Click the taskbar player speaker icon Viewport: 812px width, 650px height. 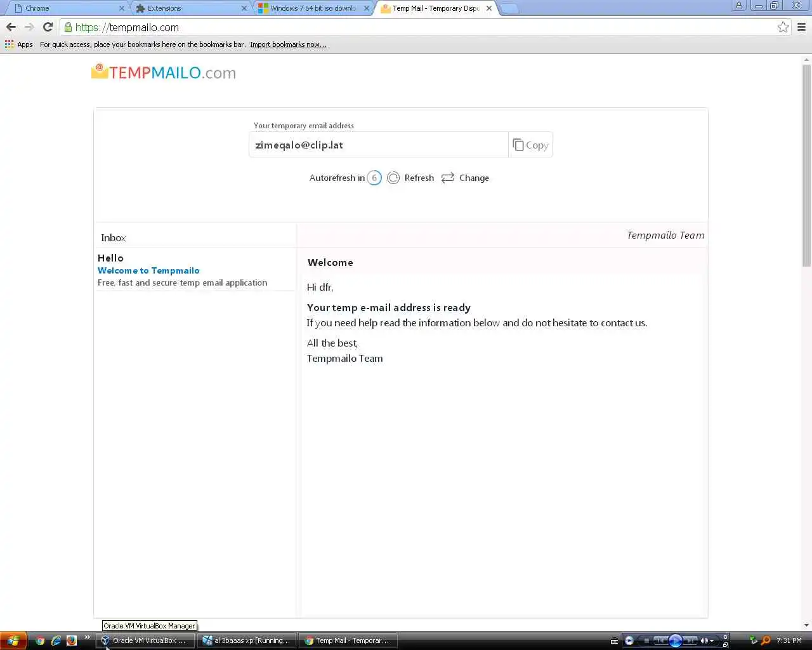pyautogui.click(x=704, y=640)
